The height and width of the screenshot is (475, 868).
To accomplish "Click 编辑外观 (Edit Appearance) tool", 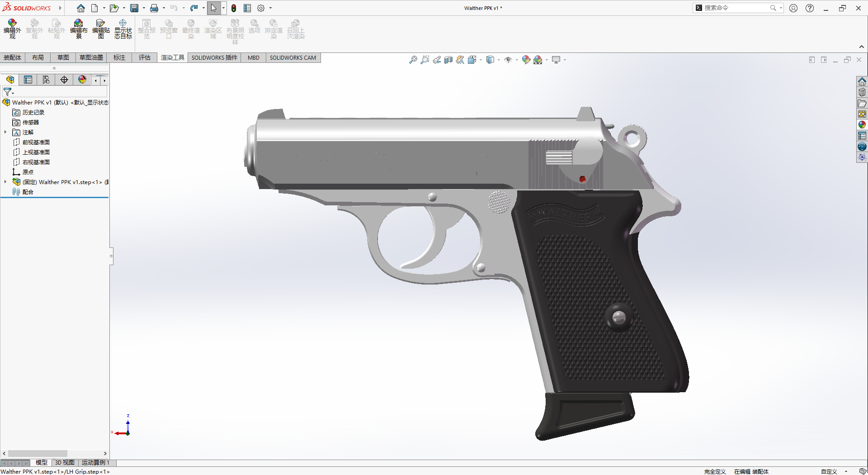I will coord(12,29).
